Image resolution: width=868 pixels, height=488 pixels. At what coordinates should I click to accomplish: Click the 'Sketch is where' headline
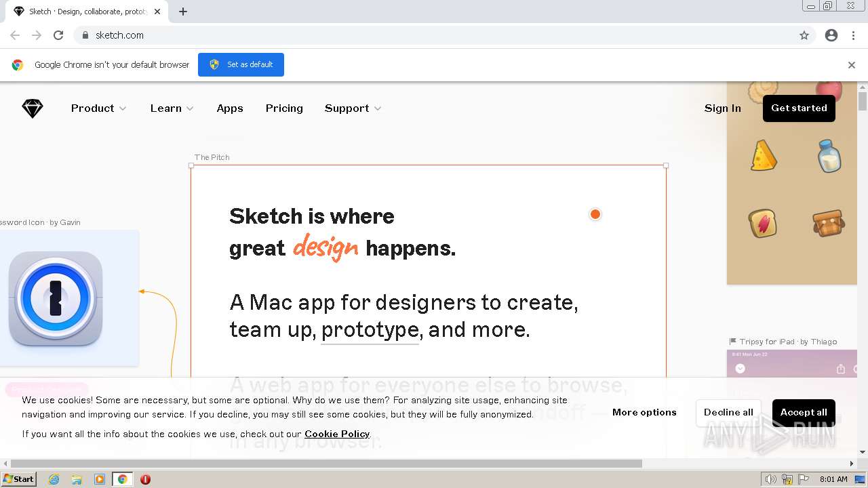[x=312, y=216]
